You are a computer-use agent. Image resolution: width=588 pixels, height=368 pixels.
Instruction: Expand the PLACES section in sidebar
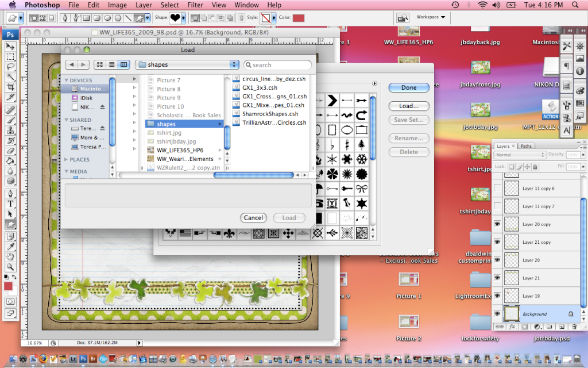67,160
